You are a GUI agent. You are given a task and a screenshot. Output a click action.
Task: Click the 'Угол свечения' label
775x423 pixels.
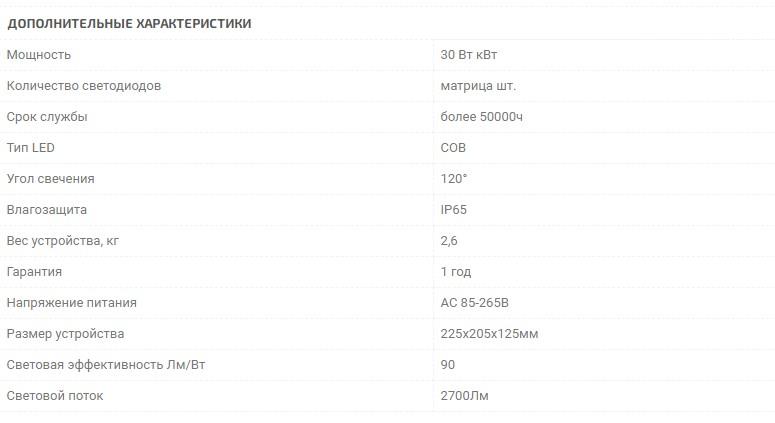tap(51, 179)
